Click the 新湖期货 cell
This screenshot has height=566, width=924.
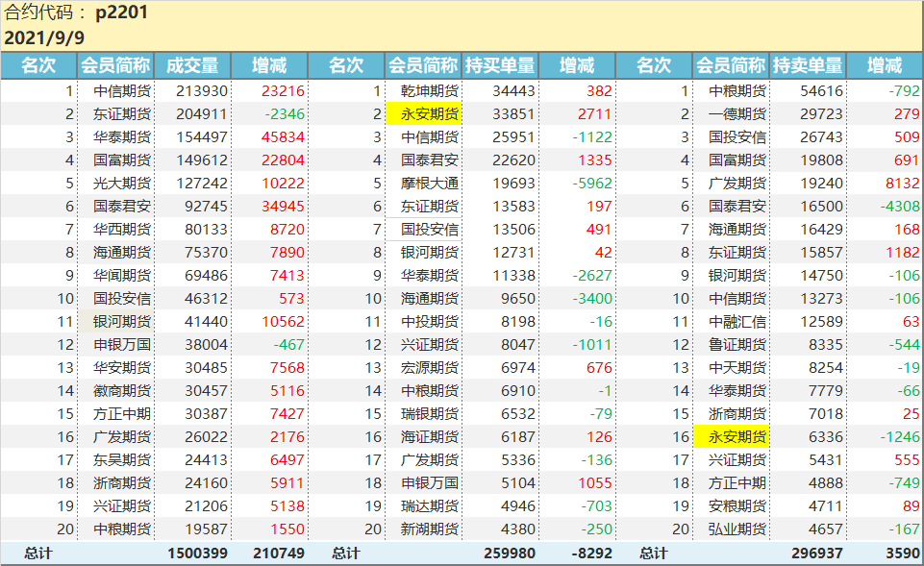point(430,529)
